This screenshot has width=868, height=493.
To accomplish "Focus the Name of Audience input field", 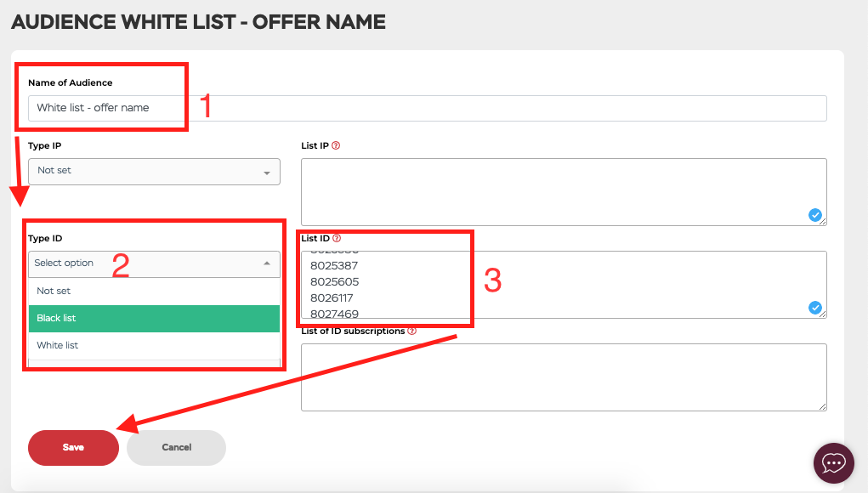I will pos(428,108).
